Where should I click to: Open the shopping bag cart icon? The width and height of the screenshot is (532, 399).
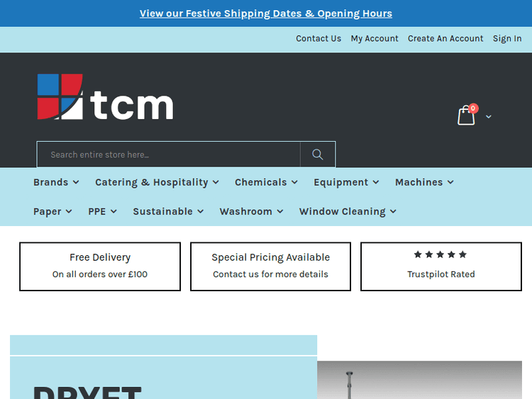coord(466,116)
